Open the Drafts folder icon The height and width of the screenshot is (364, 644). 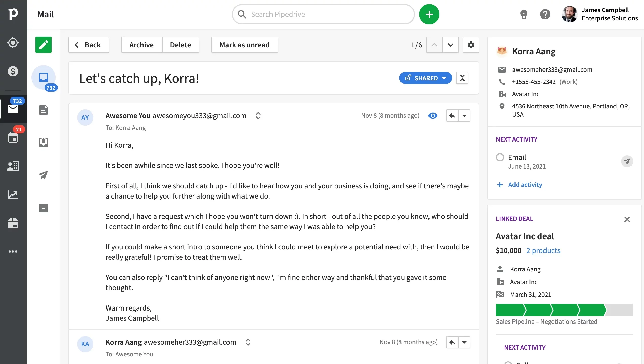pos(44,110)
